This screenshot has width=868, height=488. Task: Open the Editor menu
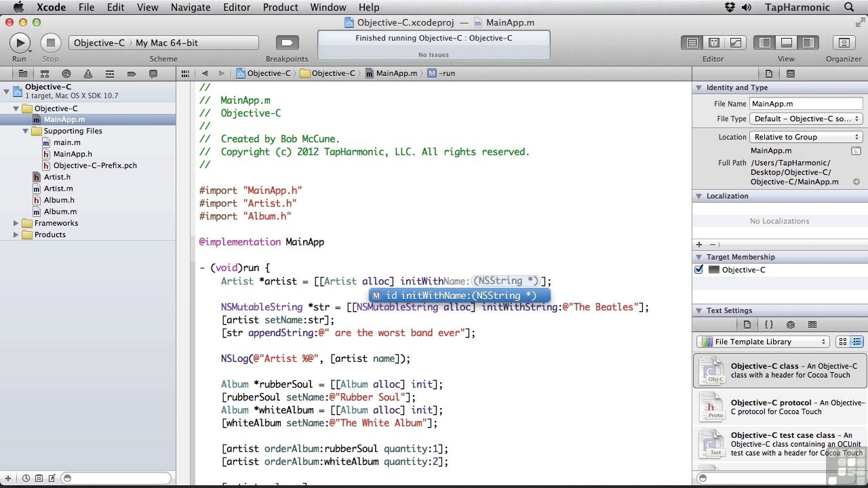[237, 7]
